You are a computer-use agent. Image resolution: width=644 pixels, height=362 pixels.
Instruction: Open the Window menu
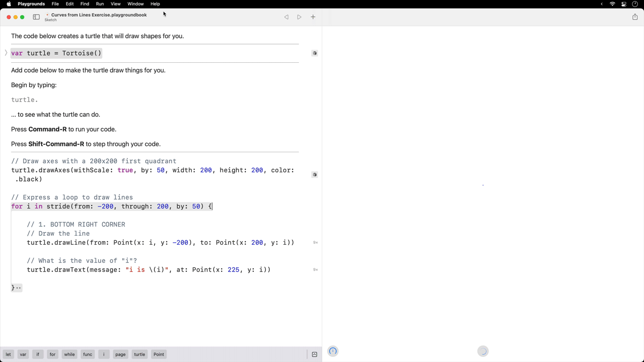click(135, 4)
